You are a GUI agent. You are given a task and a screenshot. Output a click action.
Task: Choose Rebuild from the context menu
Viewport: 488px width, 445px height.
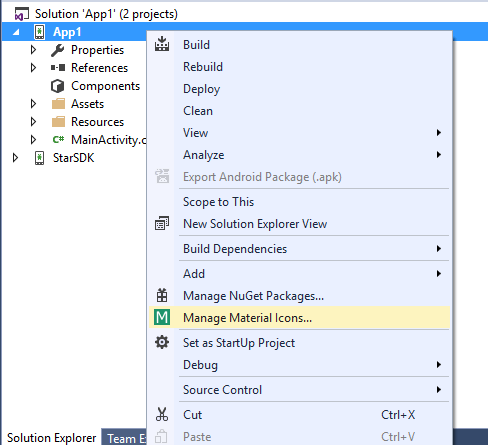(299, 67)
